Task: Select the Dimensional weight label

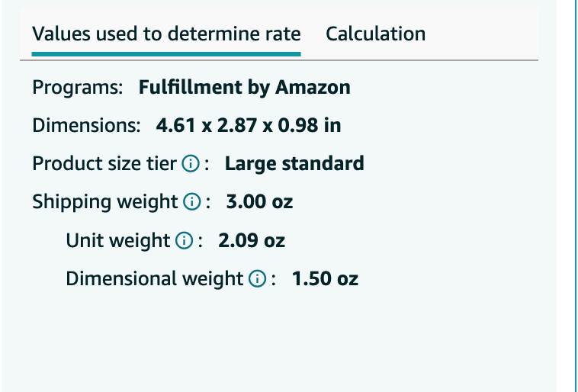Action: pos(155,279)
